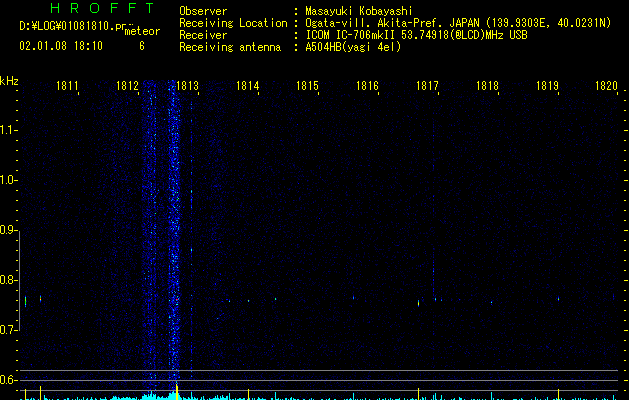Viewport: 629px width, 400px height.
Task: Click the 0.6 kHz frequency label
Action: 8,380
